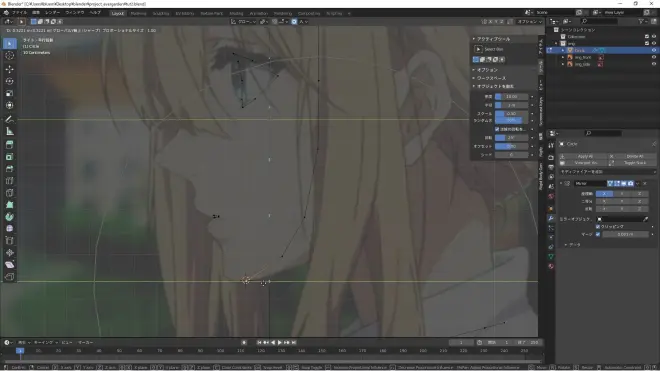Open the ヘルプ menu
660x371 pixels.
pyautogui.click(x=95, y=13)
